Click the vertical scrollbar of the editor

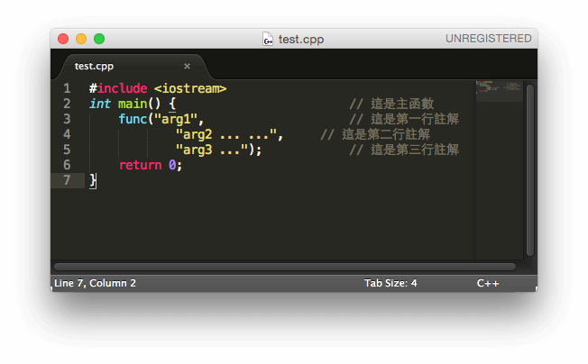coord(530,169)
